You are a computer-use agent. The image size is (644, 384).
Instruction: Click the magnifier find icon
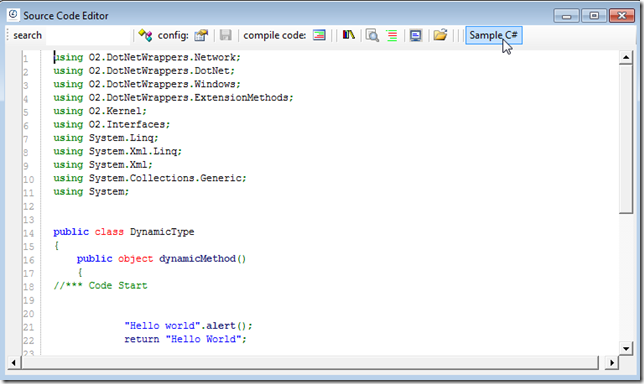point(372,35)
